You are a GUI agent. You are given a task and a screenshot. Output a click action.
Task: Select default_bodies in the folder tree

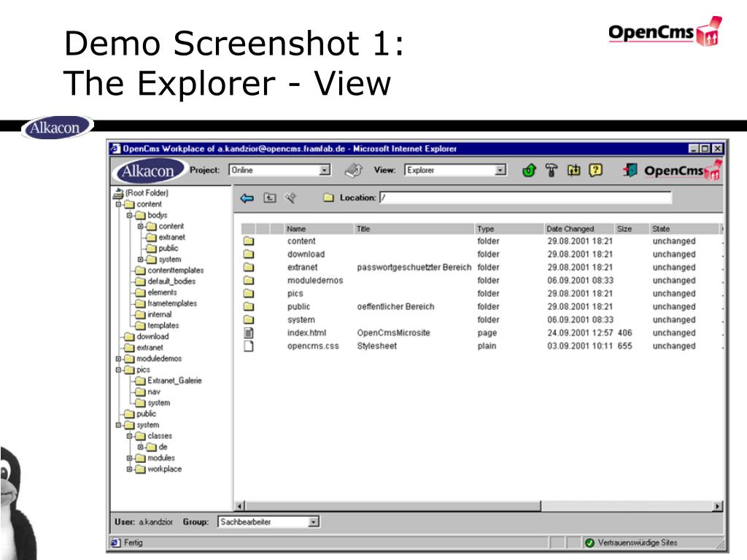(x=171, y=281)
